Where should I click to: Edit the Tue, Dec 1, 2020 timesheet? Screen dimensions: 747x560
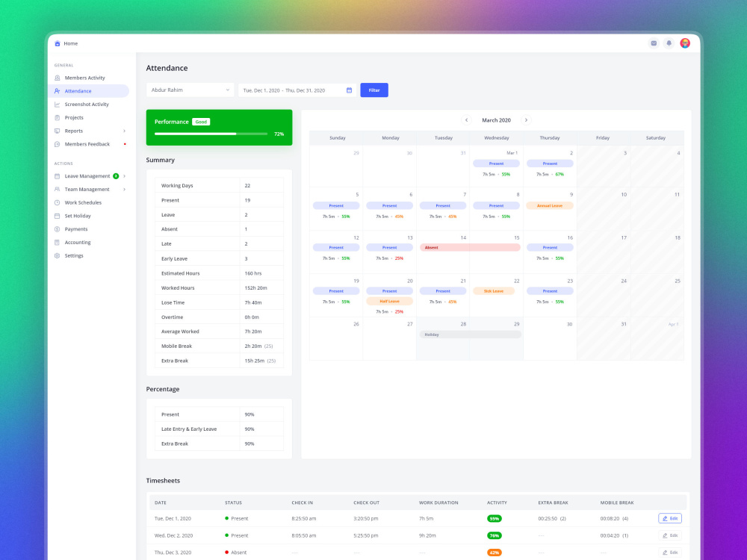coord(670,519)
